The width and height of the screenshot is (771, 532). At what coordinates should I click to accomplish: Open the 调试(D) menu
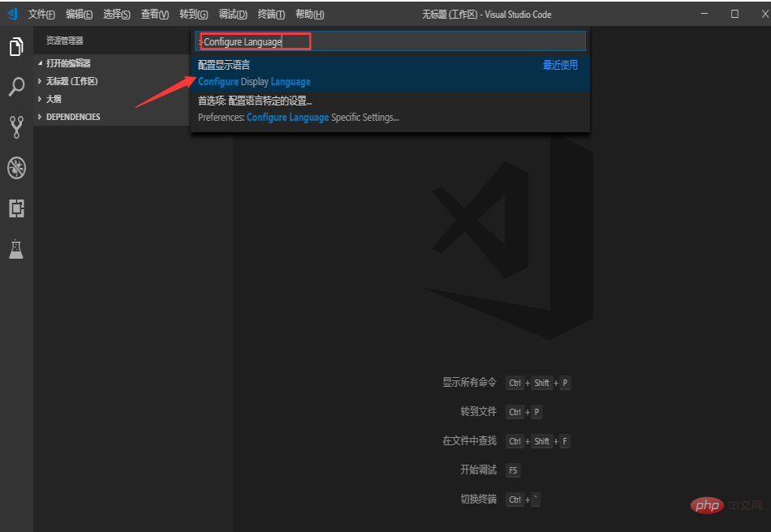tap(233, 15)
